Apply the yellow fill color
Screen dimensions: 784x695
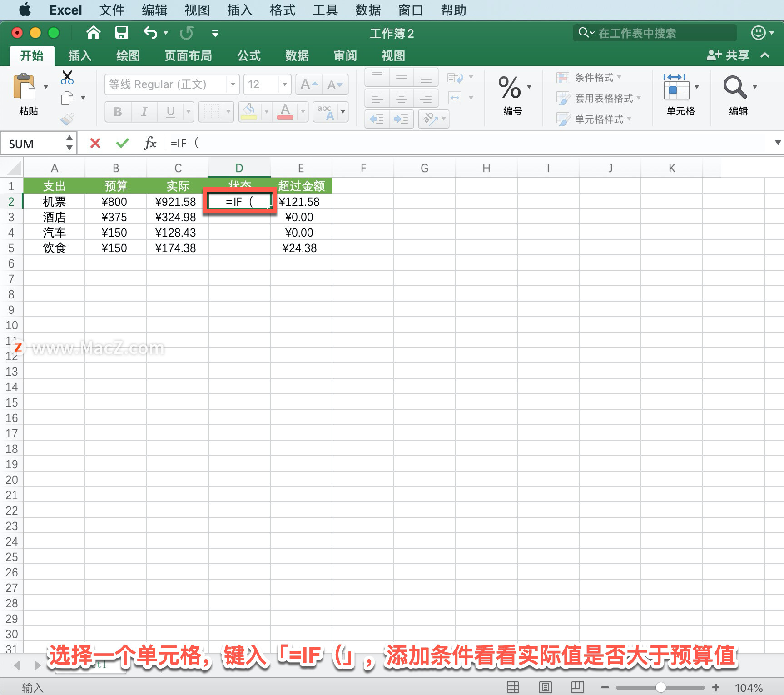pos(249,112)
